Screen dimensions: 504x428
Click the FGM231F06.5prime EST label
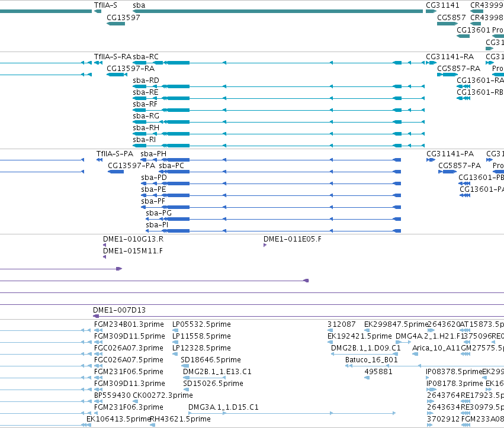click(129, 371)
